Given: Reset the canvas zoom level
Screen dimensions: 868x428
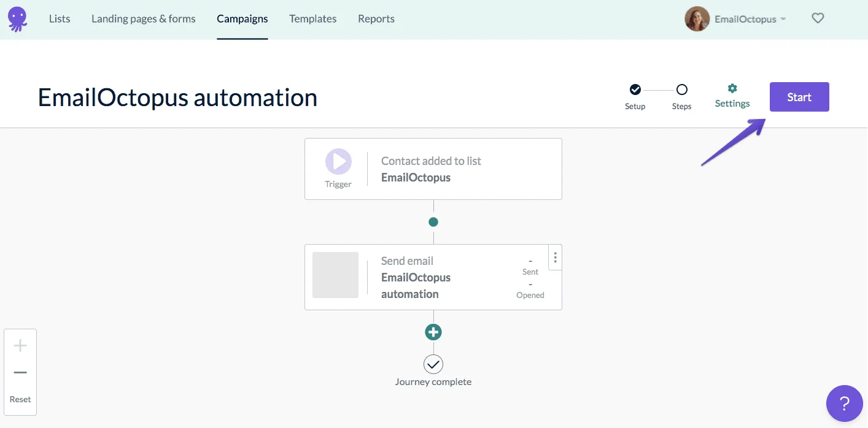Looking at the screenshot, I should (20, 399).
